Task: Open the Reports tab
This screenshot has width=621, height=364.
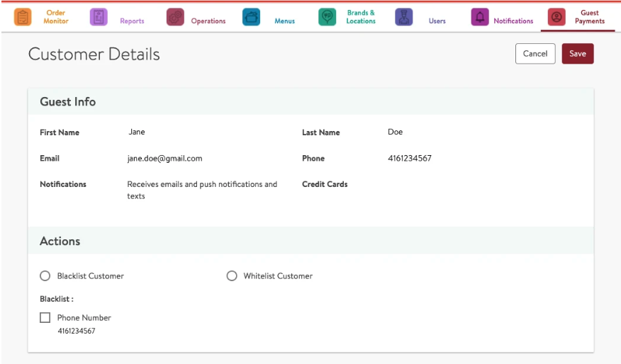Action: click(132, 21)
